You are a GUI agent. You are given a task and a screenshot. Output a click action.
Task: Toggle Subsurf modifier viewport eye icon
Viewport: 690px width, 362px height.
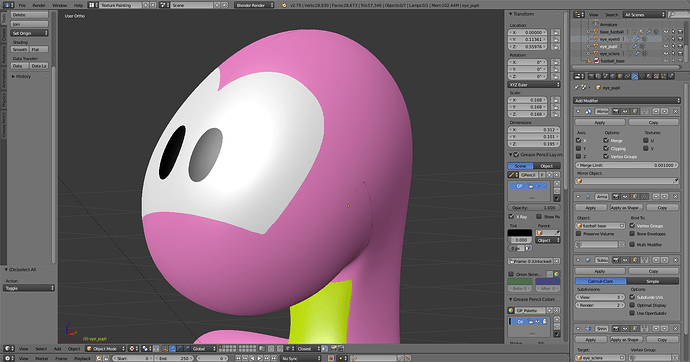tap(625, 260)
